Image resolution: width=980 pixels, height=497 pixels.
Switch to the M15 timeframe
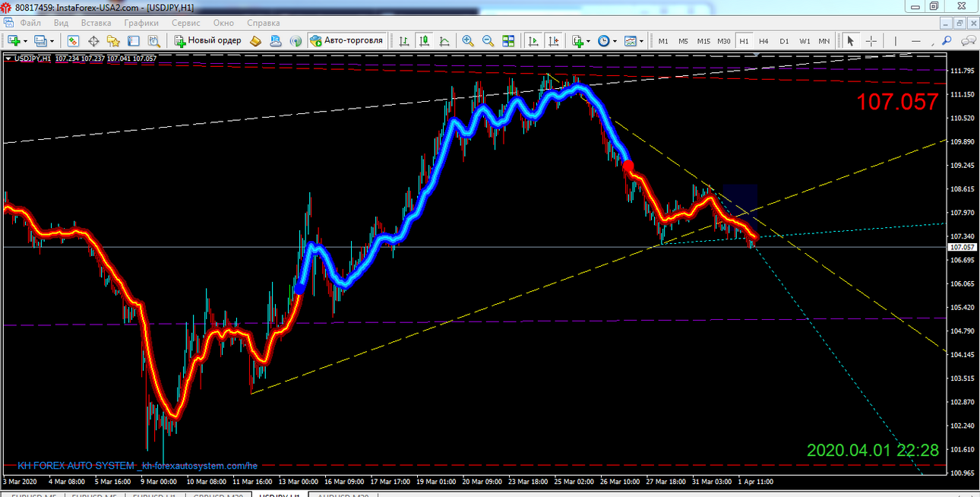point(704,40)
